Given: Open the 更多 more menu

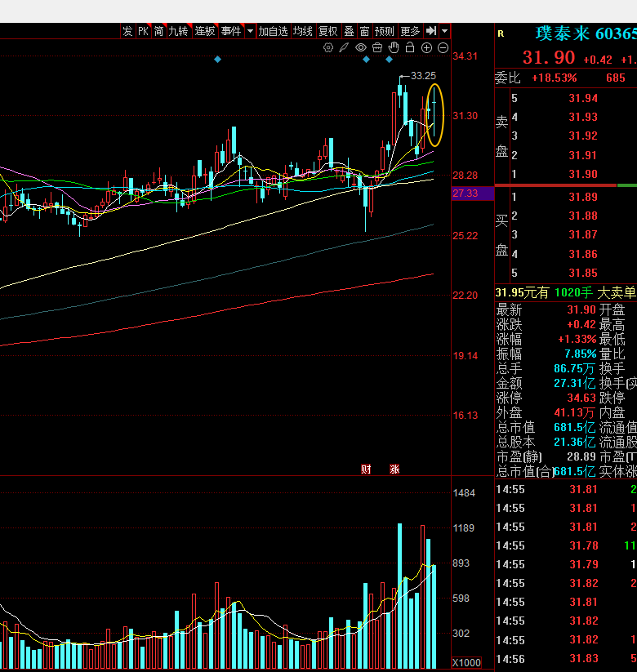Looking at the screenshot, I should click(410, 31).
